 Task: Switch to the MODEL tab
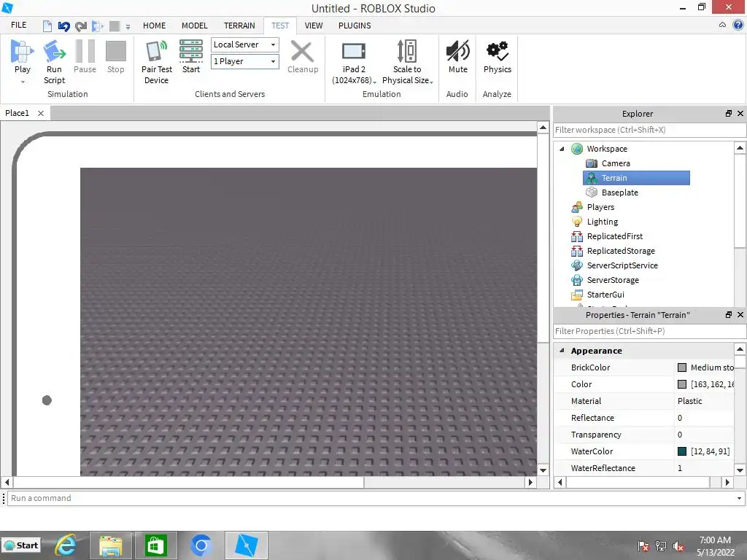(x=194, y=26)
